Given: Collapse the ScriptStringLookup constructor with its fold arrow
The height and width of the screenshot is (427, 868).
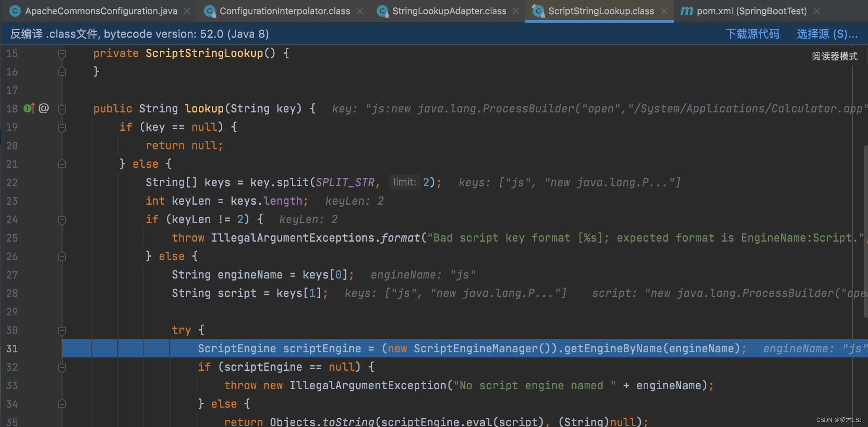Looking at the screenshot, I should click(x=62, y=53).
